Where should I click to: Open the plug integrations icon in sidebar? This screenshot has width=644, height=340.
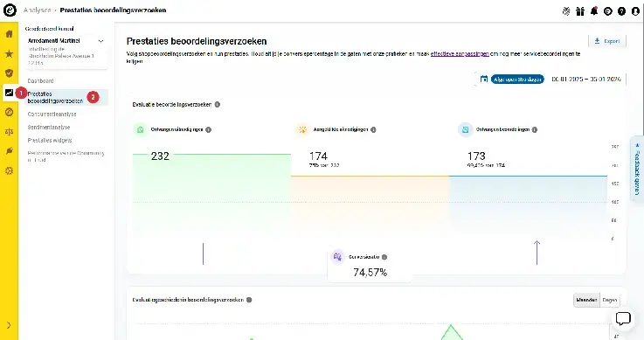(9, 151)
